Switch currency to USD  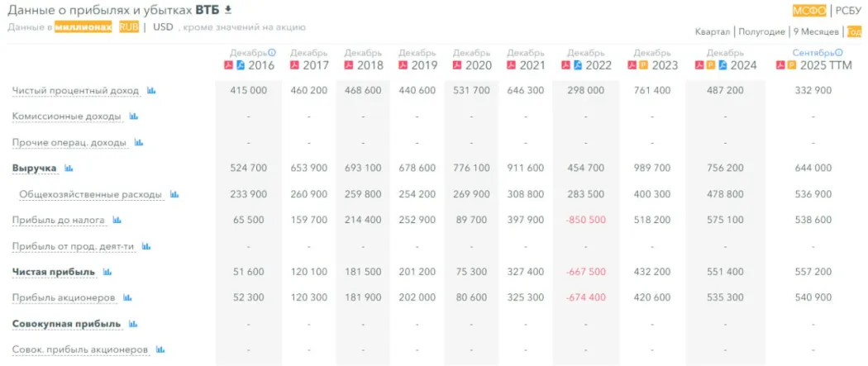pyautogui.click(x=163, y=26)
